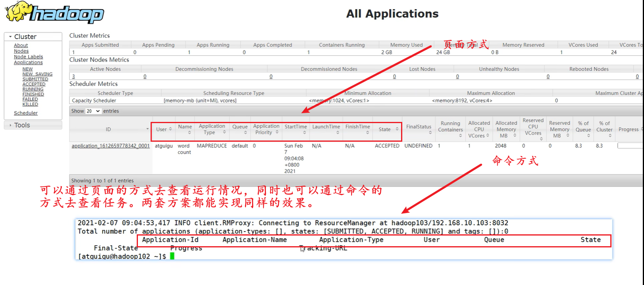Filter applications by NEW_SAVING state
This screenshot has height=285, width=644.
(x=38, y=74)
